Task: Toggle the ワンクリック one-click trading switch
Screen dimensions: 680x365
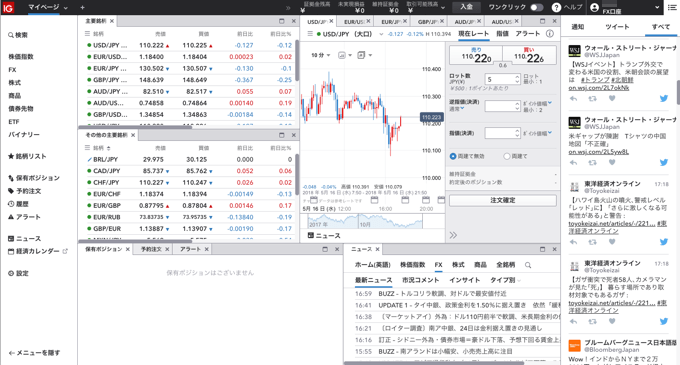Action: [536, 7]
